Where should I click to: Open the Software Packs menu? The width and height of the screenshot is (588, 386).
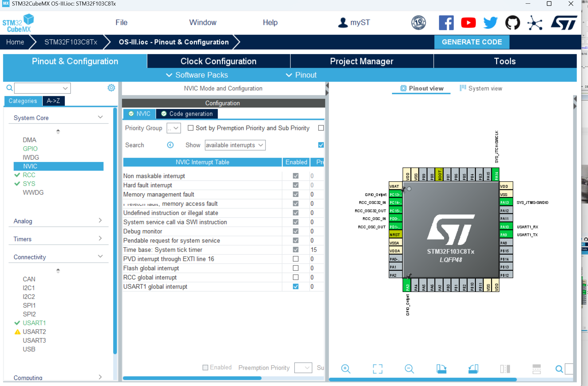click(197, 75)
